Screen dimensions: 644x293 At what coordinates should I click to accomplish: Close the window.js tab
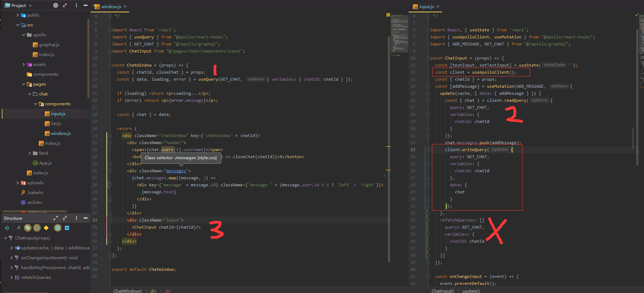[x=125, y=6]
